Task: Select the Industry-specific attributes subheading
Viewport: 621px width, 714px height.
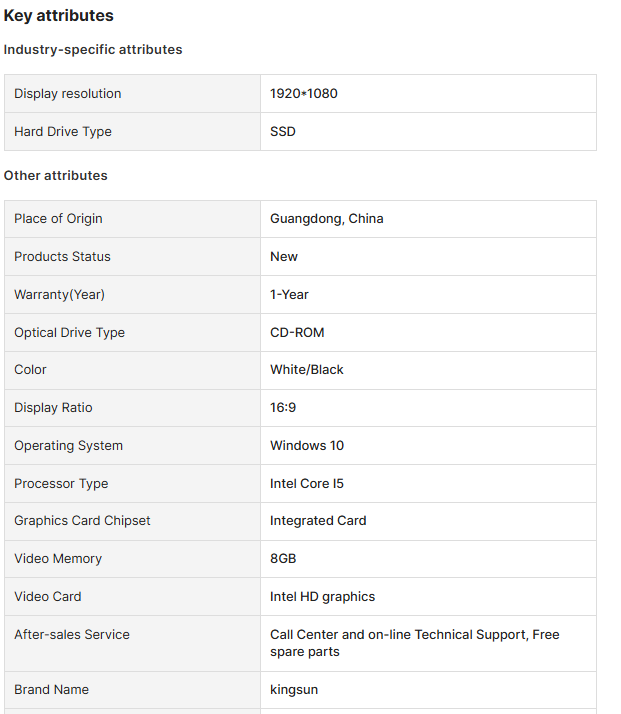Action: (93, 50)
